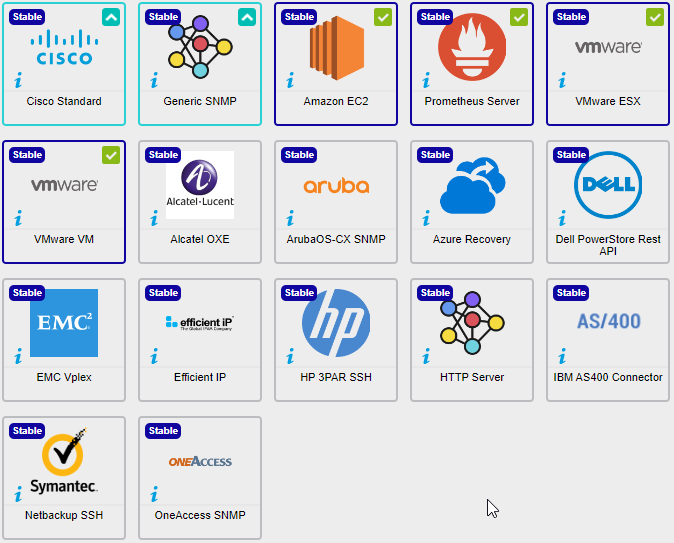This screenshot has width=674, height=543.
Task: Open info icon on Dell PowerStore card
Action: 562,218
